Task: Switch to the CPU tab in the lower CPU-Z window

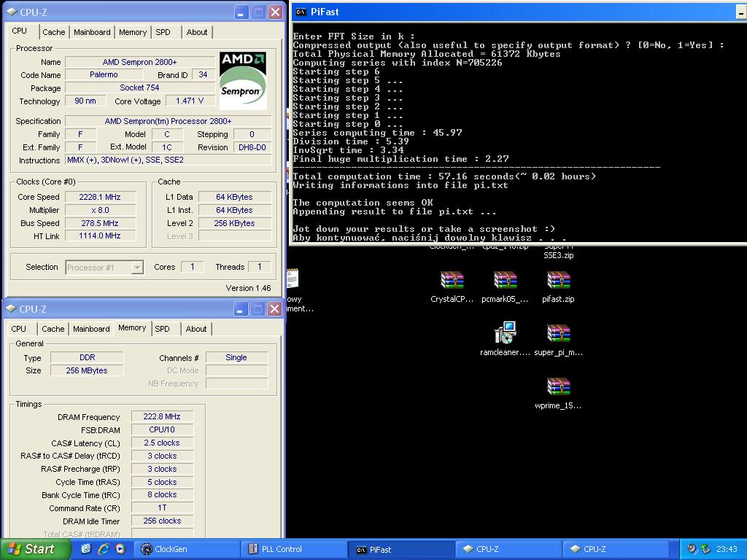Action: pyautogui.click(x=18, y=329)
